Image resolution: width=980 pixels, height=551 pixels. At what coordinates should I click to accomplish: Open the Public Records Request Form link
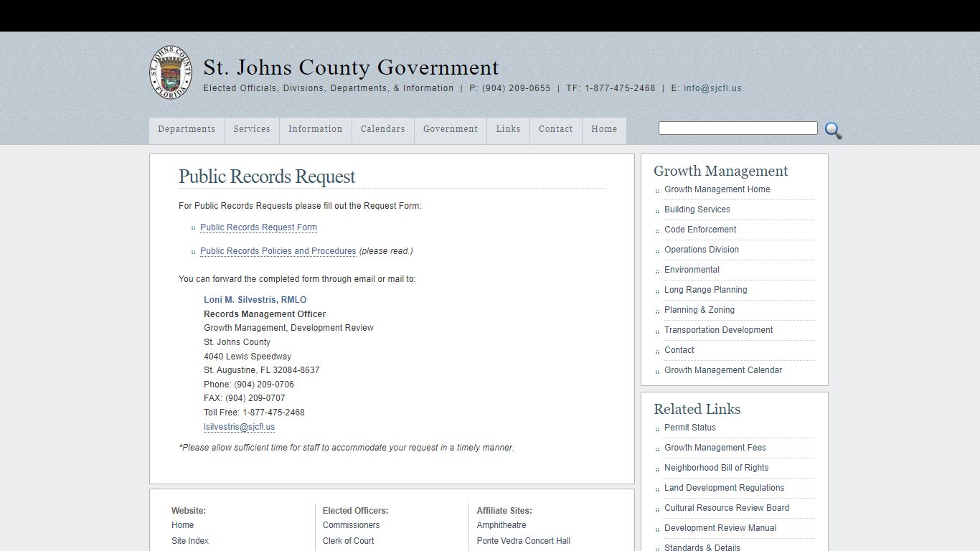tap(258, 227)
